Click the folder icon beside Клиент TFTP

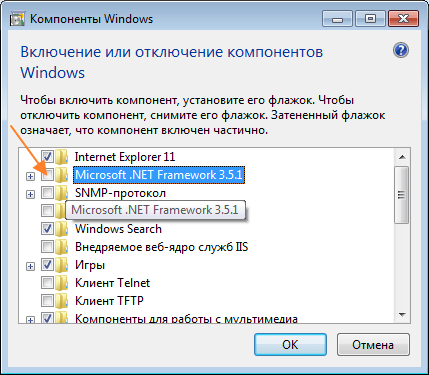pos(61,301)
